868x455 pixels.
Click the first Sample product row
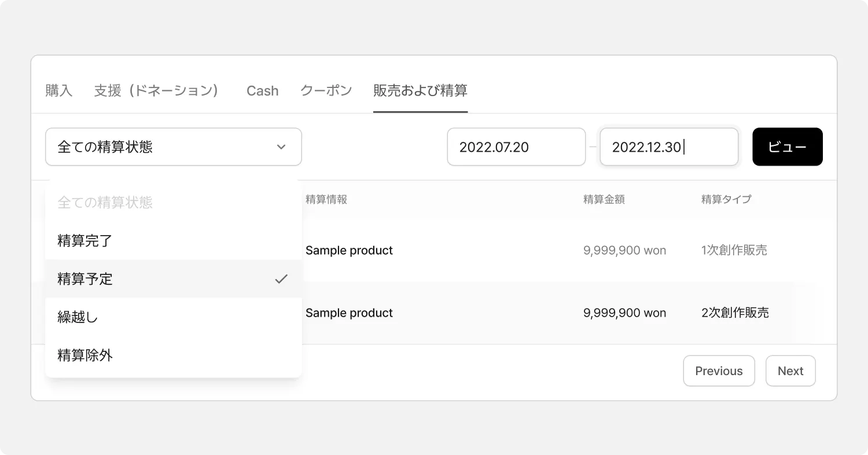point(349,251)
